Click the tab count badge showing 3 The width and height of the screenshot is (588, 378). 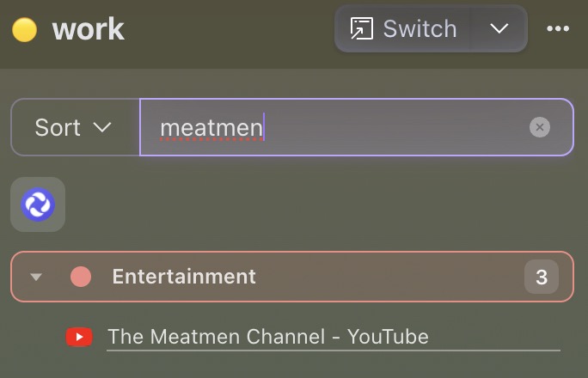(x=542, y=277)
